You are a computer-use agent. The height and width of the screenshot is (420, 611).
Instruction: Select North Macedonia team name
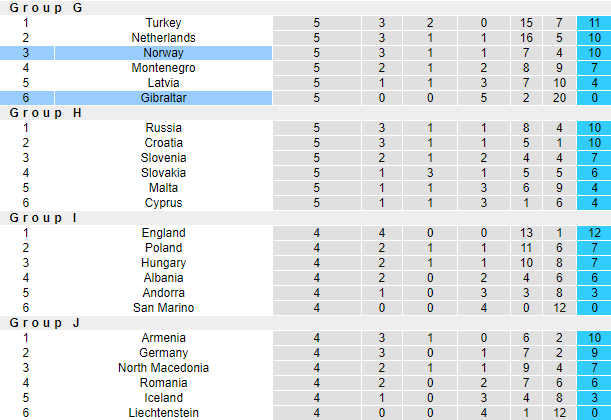pyautogui.click(x=163, y=368)
